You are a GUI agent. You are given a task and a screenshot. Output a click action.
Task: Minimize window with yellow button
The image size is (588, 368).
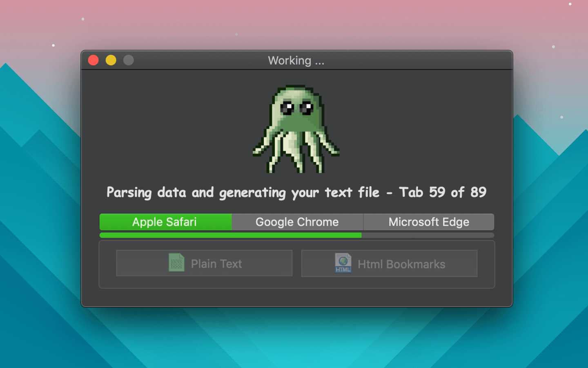click(x=111, y=61)
